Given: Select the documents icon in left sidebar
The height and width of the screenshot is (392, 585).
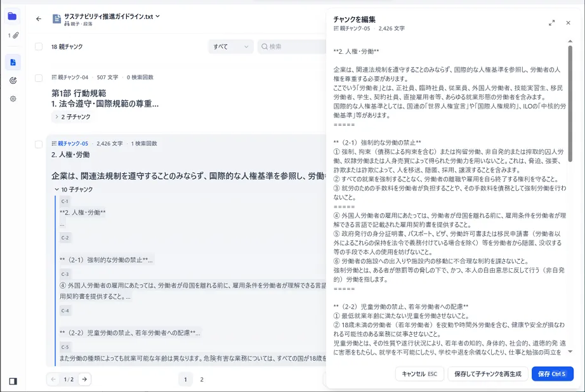Looking at the screenshot, I should coord(13,62).
